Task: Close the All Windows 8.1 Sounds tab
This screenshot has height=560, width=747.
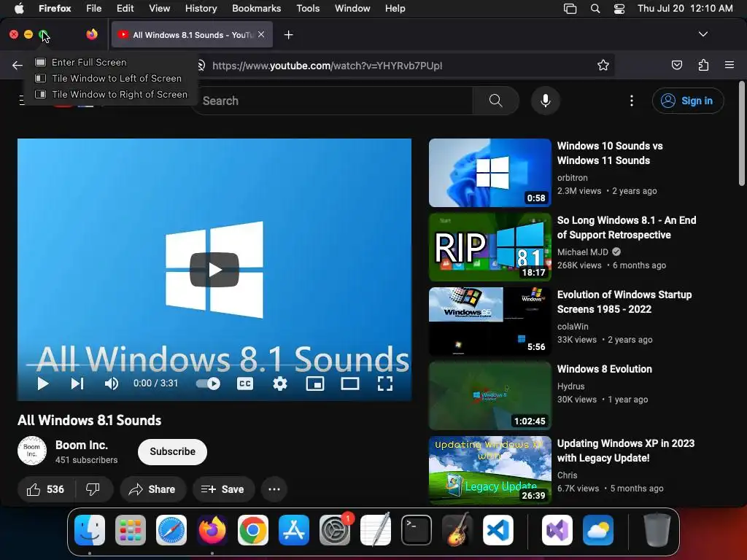Action: [x=261, y=34]
